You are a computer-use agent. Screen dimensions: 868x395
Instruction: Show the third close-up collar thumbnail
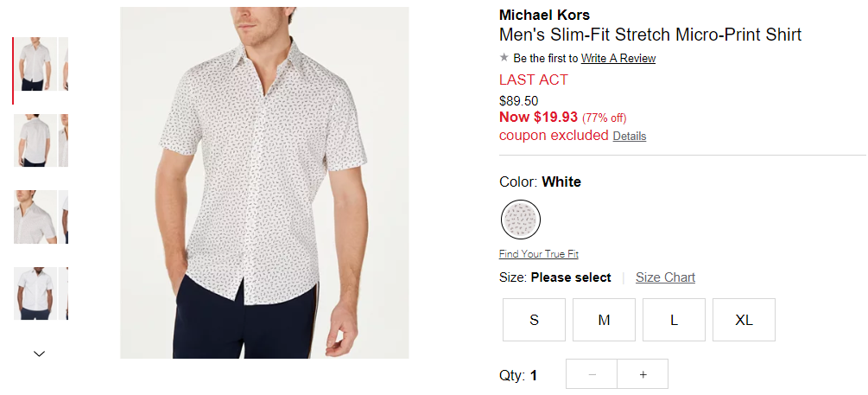35,217
